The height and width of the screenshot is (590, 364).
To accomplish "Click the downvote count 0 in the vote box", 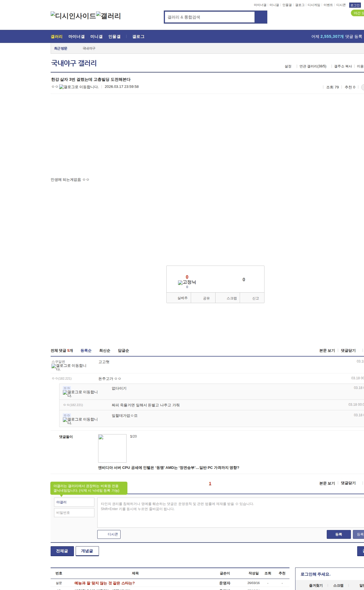I will click(244, 280).
